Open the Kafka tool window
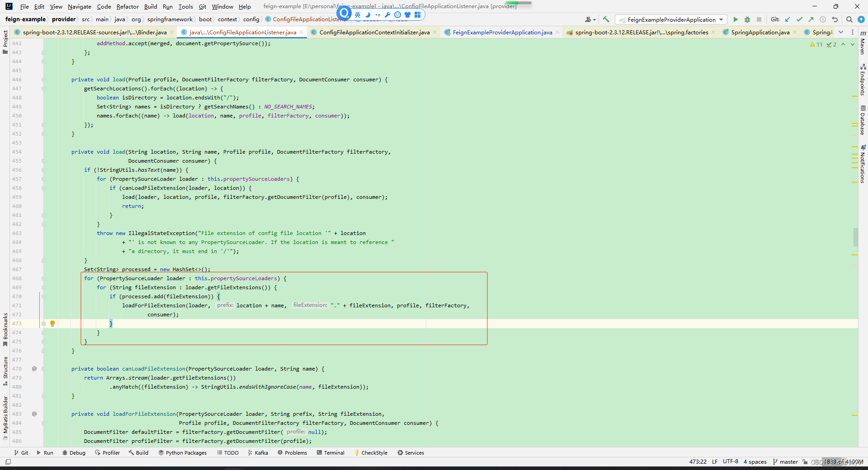This screenshot has height=470, width=868. (x=258, y=453)
